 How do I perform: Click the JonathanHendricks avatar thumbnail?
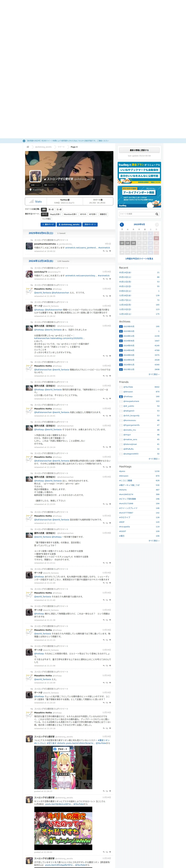coord(29,246)
